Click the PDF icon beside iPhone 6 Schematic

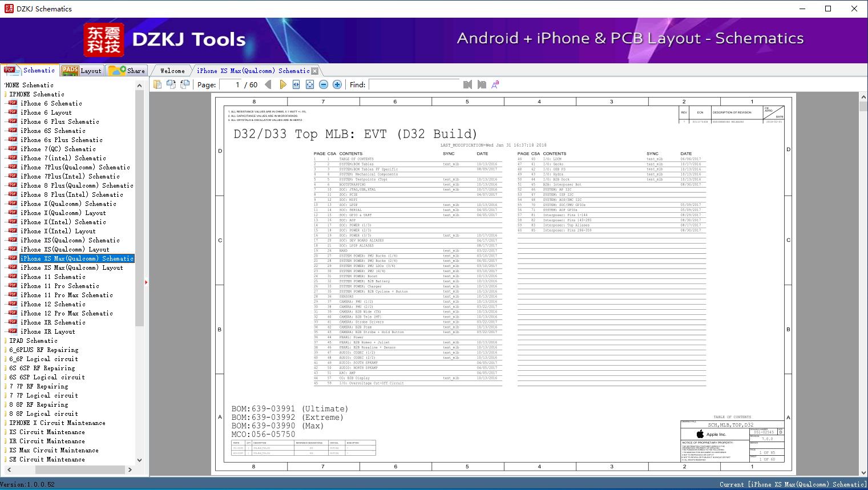[13, 103]
